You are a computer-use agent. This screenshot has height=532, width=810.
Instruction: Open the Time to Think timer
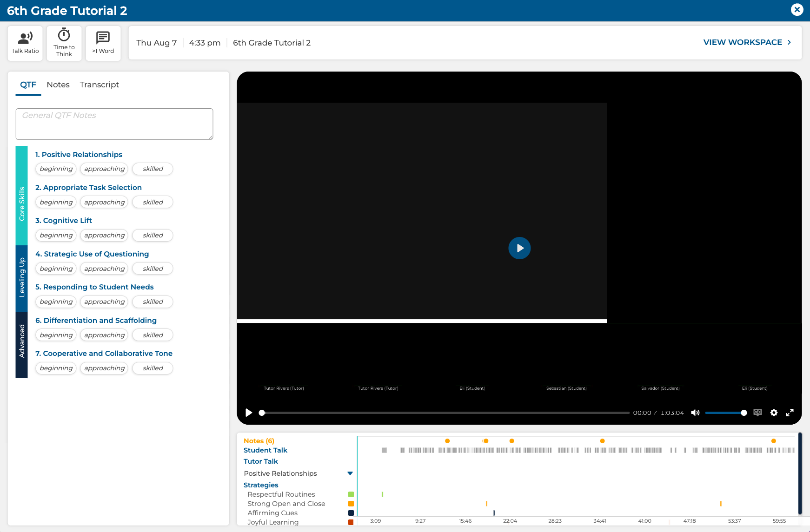[x=64, y=43]
